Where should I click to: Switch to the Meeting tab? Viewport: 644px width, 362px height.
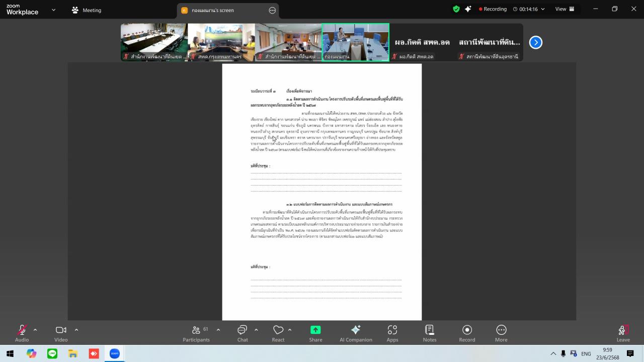click(x=87, y=10)
